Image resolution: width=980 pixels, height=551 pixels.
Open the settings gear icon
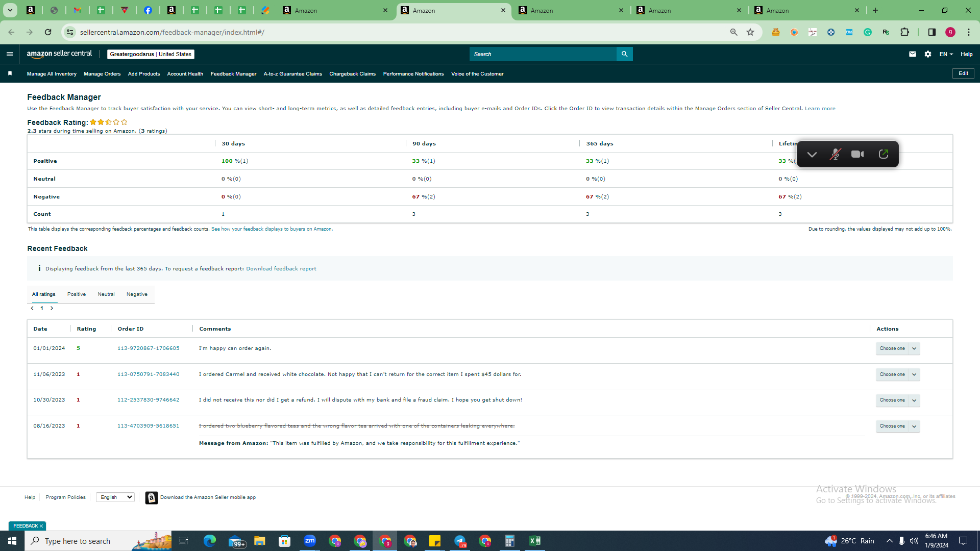[928, 54]
